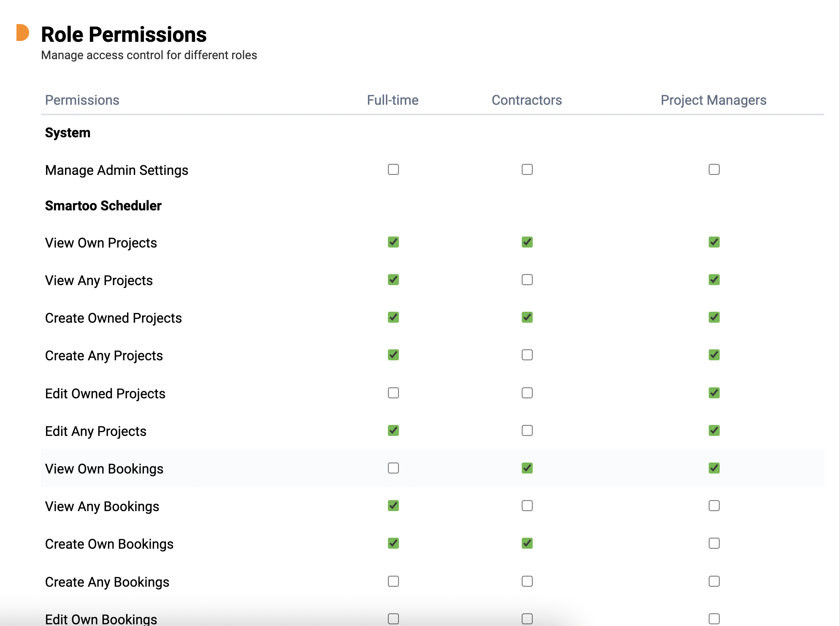The image size is (840, 626).
Task: Click the Smartoo Scheduler section label
Action: (x=104, y=205)
